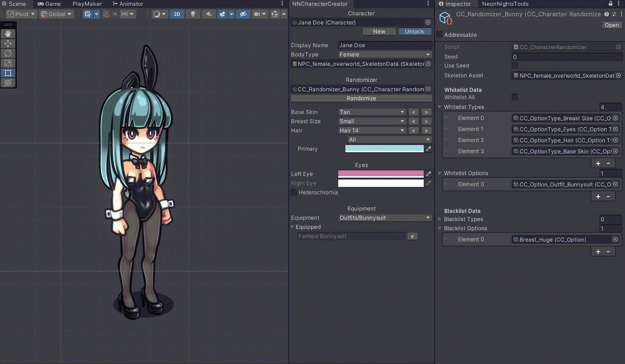The width and height of the screenshot is (625, 364).
Task: Click the Unlock button
Action: (414, 32)
